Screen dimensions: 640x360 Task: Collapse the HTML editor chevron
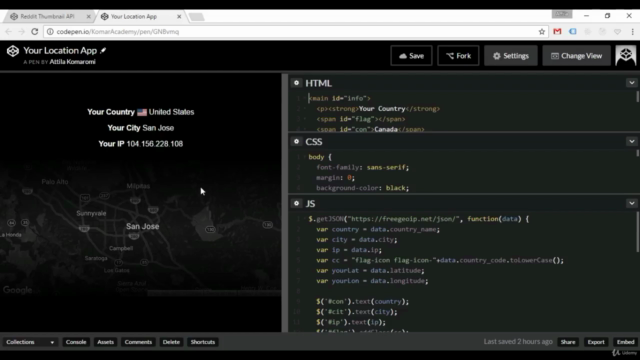coord(632,83)
